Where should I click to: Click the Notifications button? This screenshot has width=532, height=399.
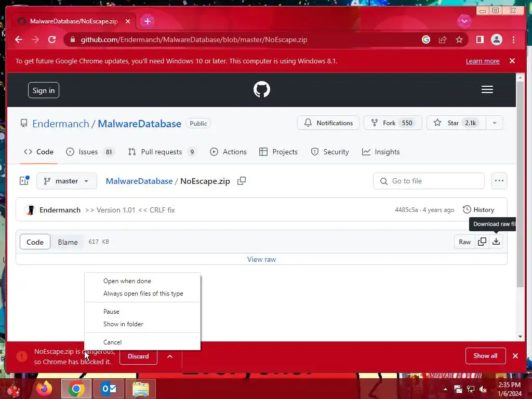(x=328, y=123)
